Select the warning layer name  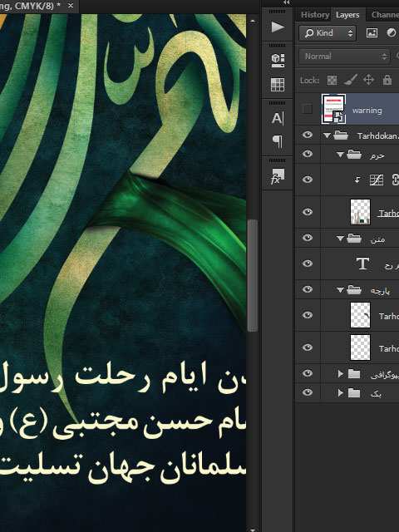pyautogui.click(x=367, y=111)
